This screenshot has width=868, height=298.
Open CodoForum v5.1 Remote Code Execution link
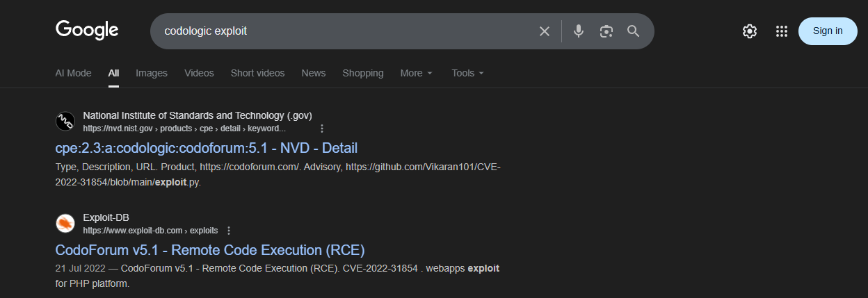point(210,250)
